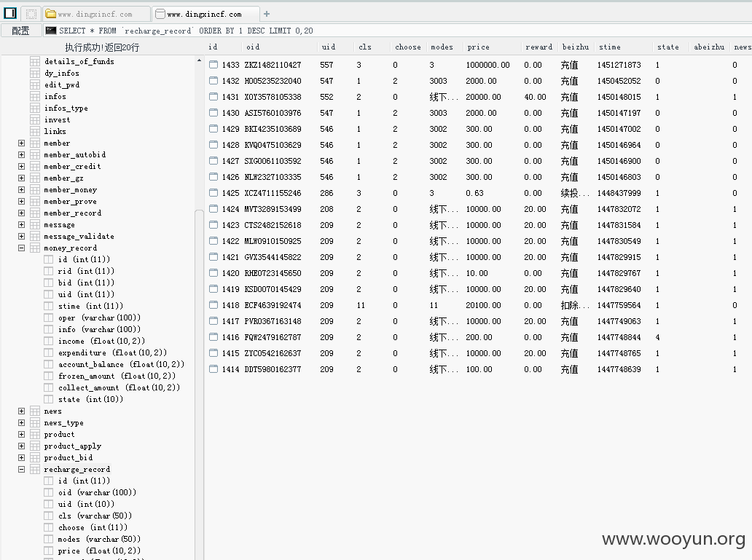The width and height of the screenshot is (752, 560).
Task: Expand the member_record table node
Action: pyautogui.click(x=22, y=213)
